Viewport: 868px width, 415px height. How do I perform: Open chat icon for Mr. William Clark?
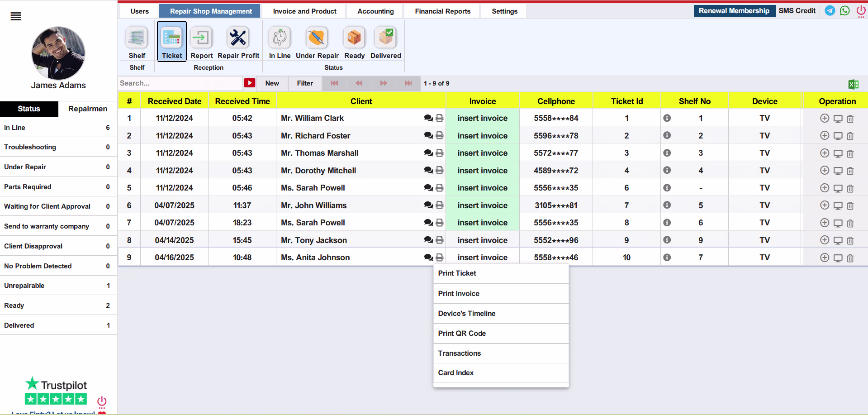click(x=428, y=118)
